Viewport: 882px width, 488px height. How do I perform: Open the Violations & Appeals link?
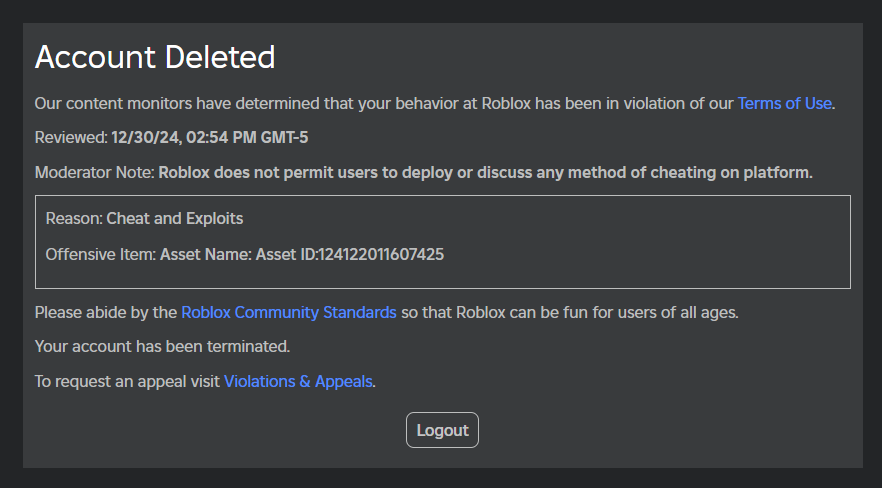pos(298,381)
